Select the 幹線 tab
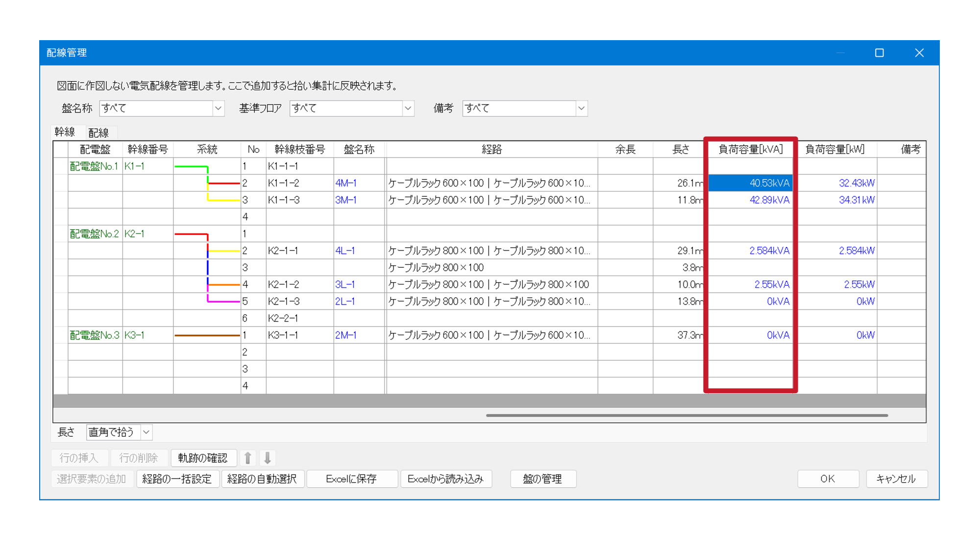This screenshot has height=541, width=980. (66, 132)
